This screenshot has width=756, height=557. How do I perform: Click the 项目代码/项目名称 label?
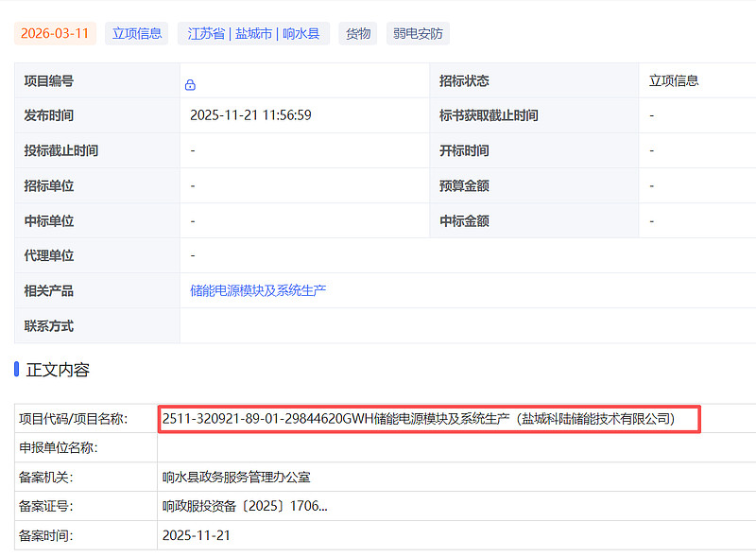click(x=73, y=419)
